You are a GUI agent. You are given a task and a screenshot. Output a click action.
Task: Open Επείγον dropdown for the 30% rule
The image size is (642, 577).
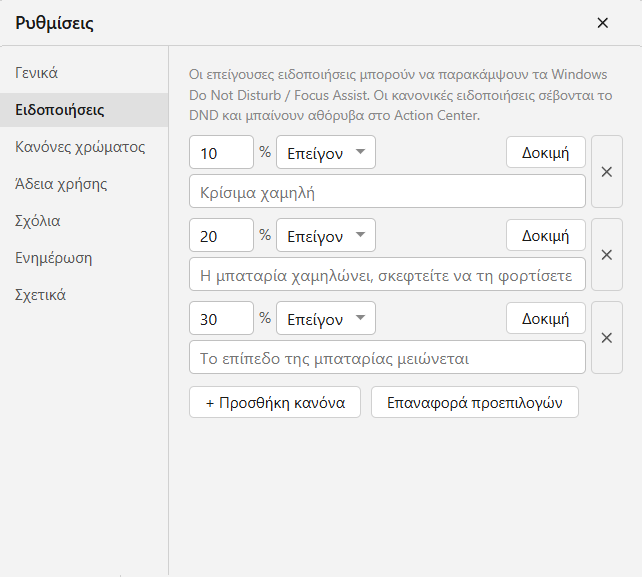(326, 318)
